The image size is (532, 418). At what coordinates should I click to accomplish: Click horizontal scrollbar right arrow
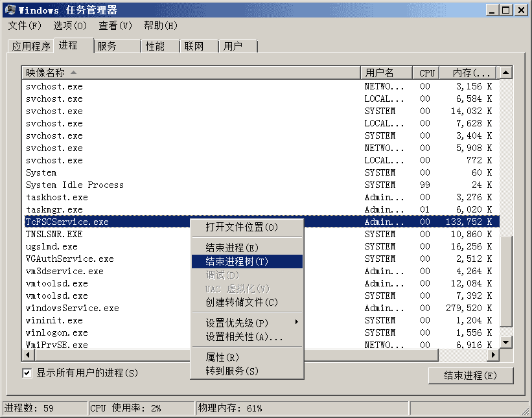tap(493, 355)
